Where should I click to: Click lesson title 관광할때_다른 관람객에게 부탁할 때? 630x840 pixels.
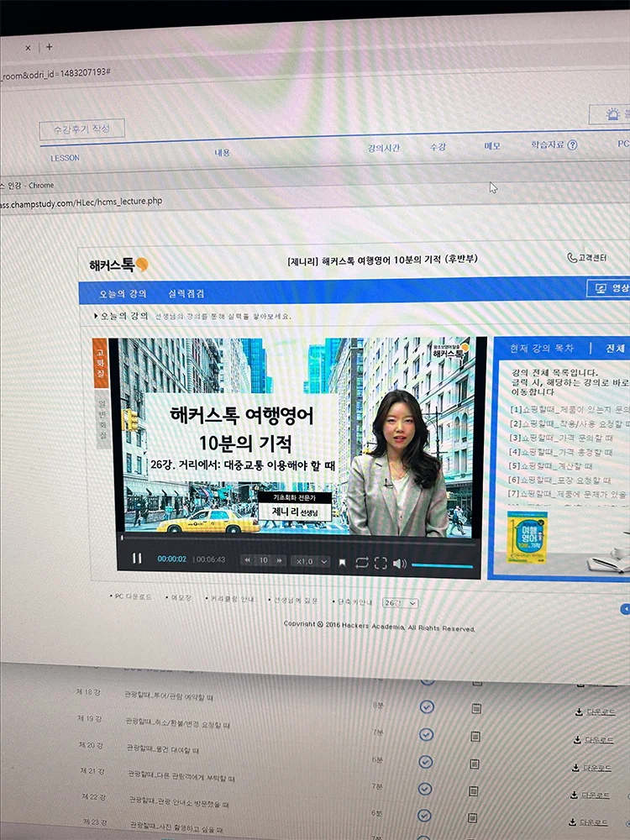click(181, 775)
